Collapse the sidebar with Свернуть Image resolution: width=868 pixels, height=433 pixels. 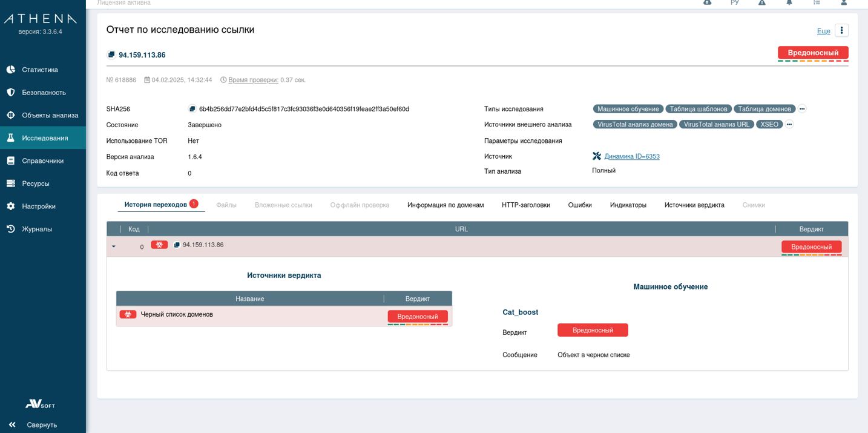[33, 425]
